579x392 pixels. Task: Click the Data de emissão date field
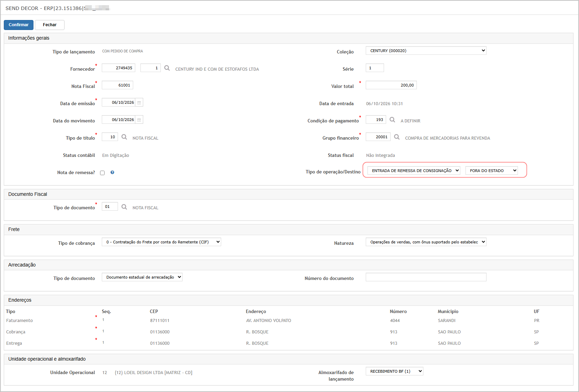tap(118, 102)
